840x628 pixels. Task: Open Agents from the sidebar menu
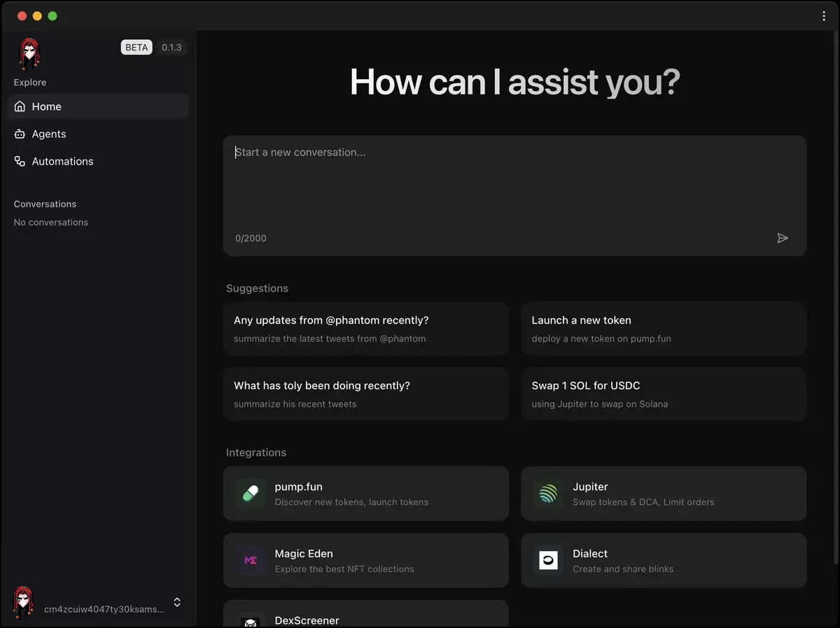48,134
